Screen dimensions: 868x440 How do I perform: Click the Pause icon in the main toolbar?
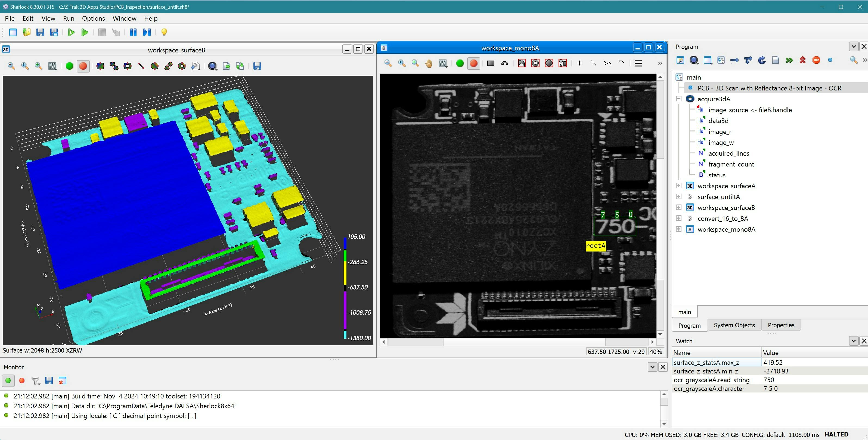[x=133, y=32]
